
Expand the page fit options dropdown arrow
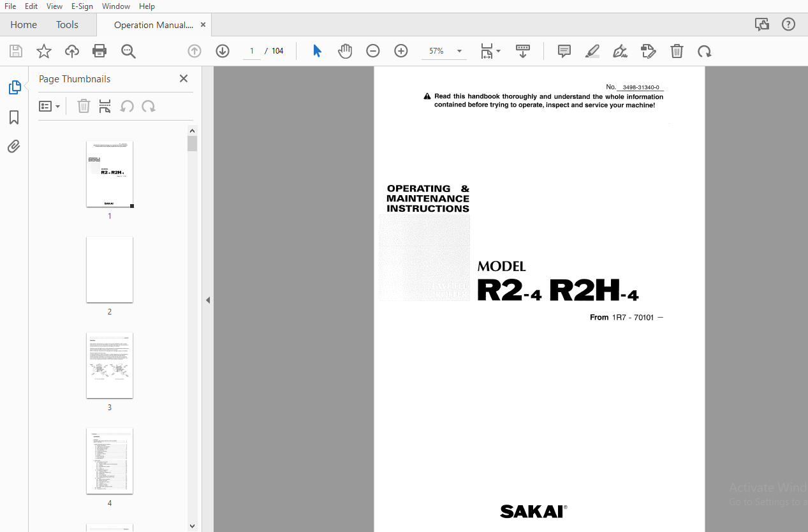pyautogui.click(x=499, y=51)
